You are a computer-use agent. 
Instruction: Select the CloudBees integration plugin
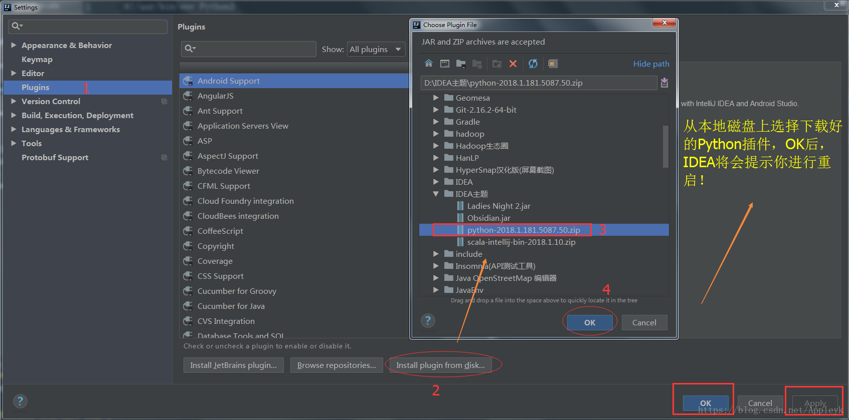[238, 216]
